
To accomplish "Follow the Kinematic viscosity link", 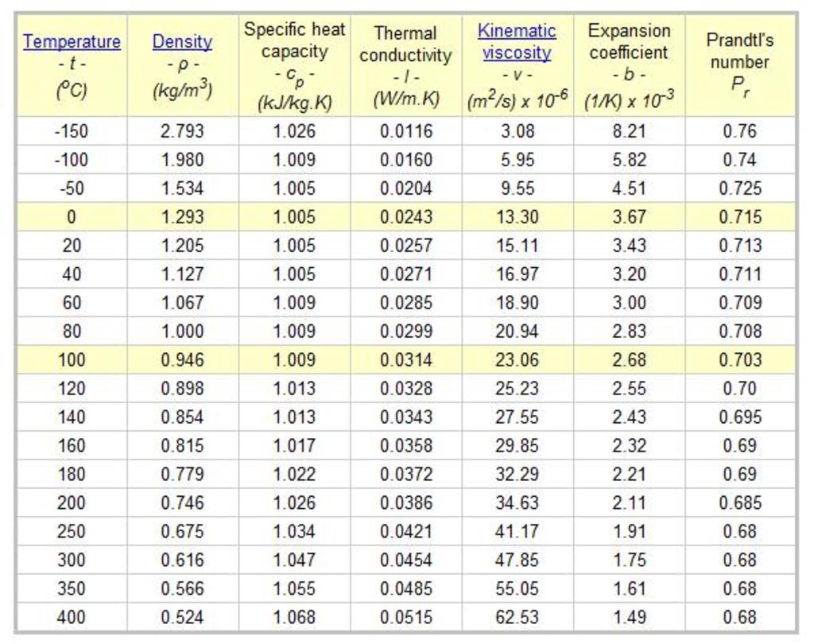I will pyautogui.click(x=517, y=42).
